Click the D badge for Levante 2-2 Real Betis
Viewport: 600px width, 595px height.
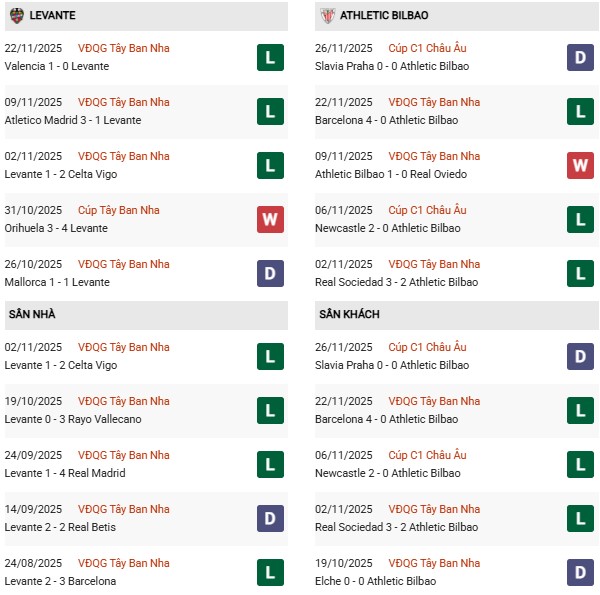coord(270,518)
